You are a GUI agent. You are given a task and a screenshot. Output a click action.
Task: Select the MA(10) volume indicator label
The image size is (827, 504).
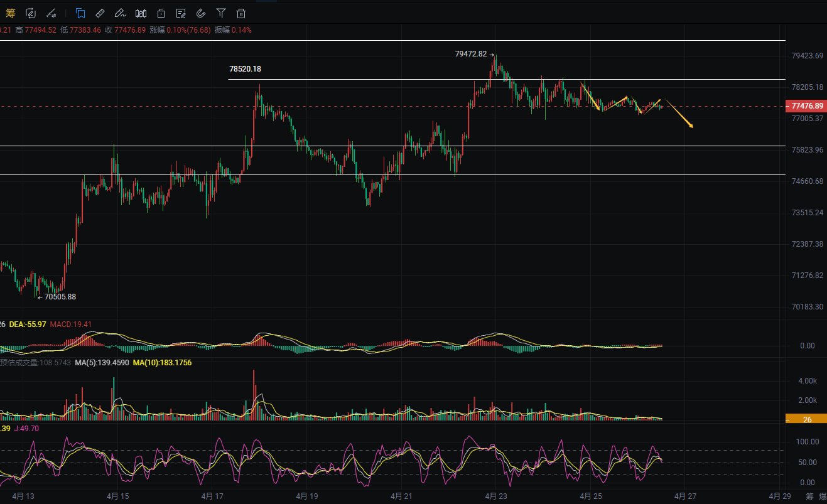click(x=162, y=363)
